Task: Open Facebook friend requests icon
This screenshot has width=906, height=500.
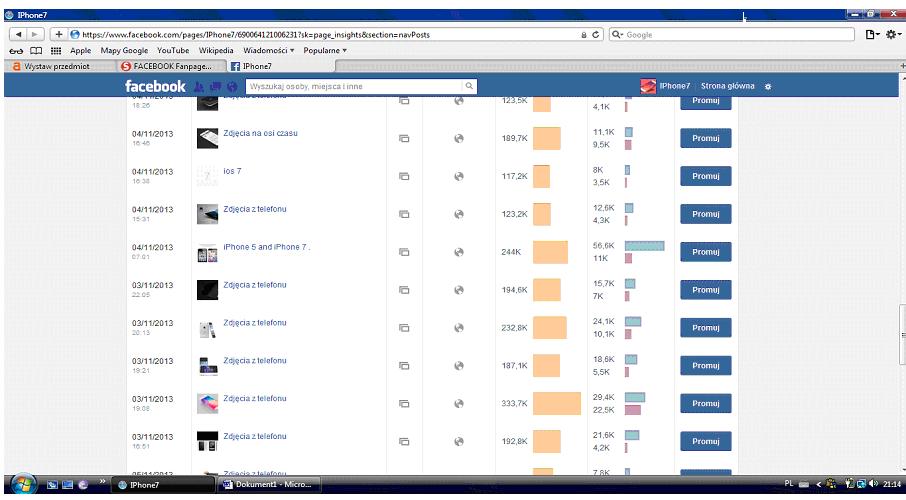Action: point(199,87)
